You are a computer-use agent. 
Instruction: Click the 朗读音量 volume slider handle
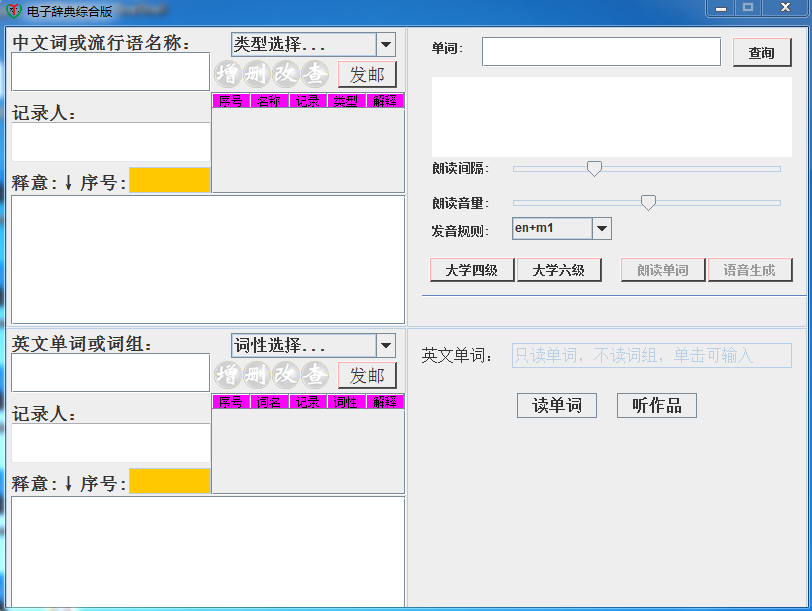648,203
